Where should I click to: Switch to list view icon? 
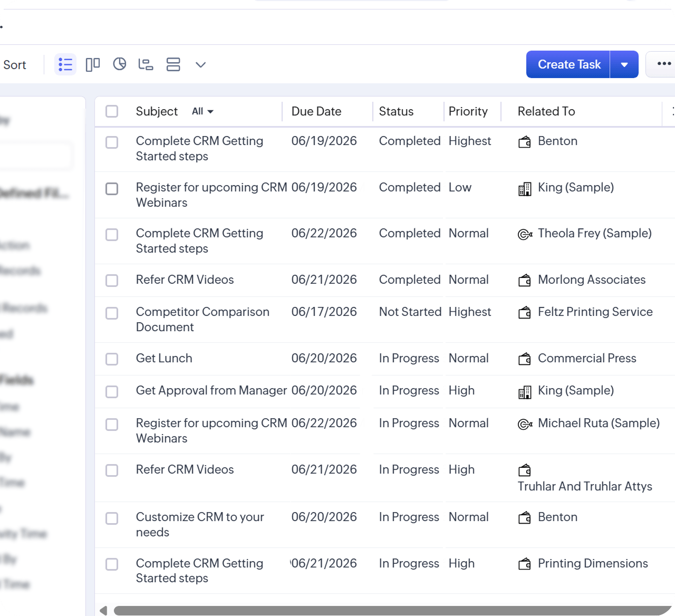[65, 64]
